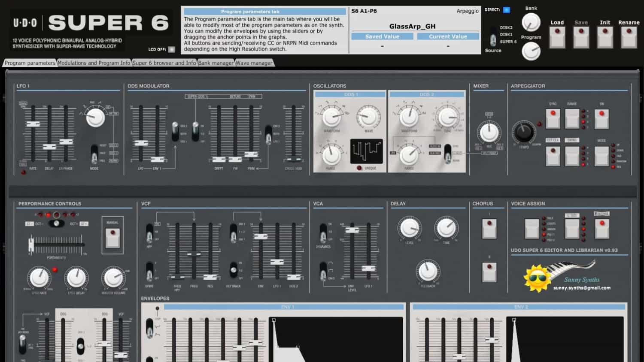Click the Save button

(x=581, y=37)
